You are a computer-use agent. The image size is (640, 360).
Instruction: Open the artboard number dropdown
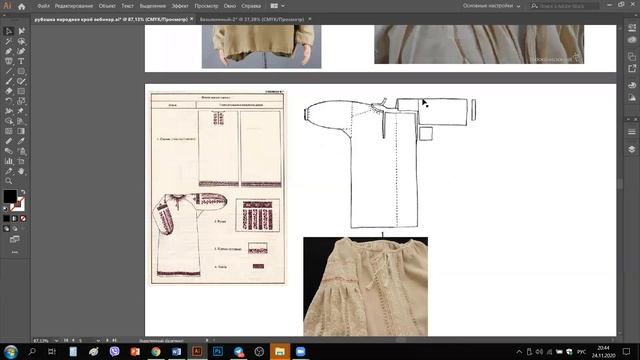[x=98, y=340]
